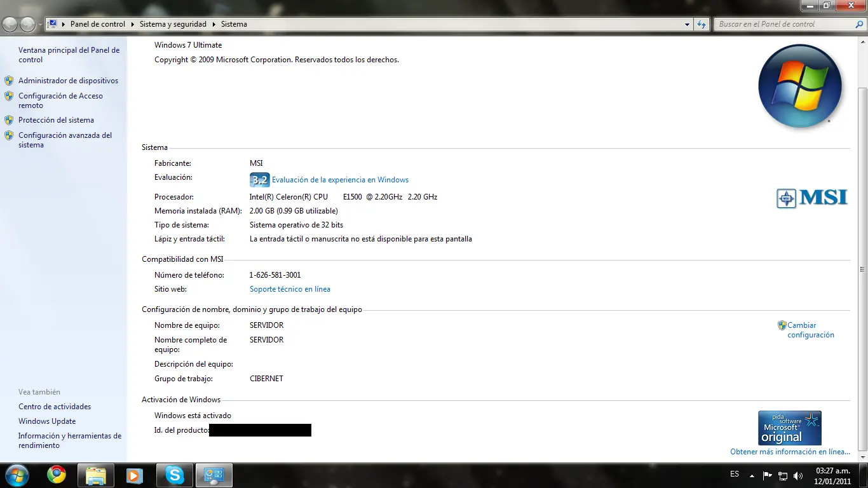The width and height of the screenshot is (868, 488).
Task: Open Soporte técnico en línea link
Action: click(290, 288)
